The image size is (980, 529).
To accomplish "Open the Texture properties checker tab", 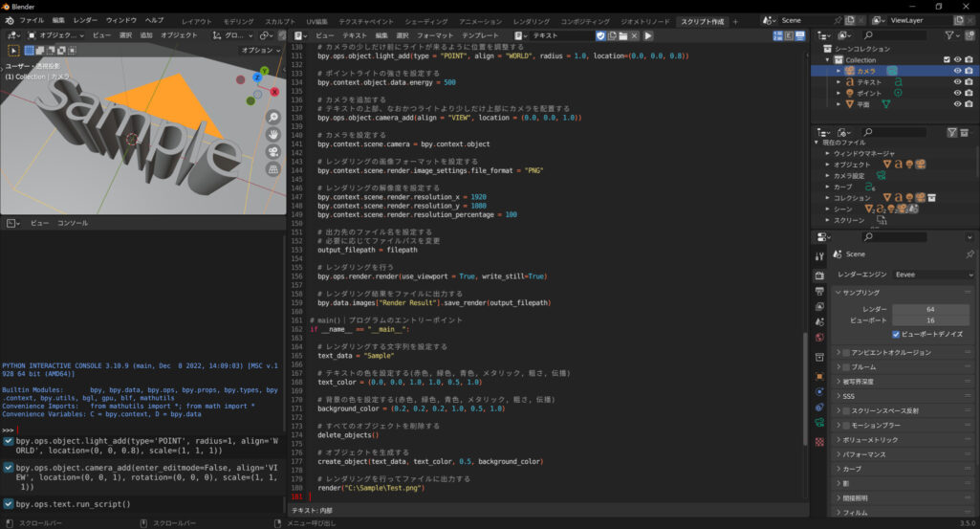I will pos(819,441).
